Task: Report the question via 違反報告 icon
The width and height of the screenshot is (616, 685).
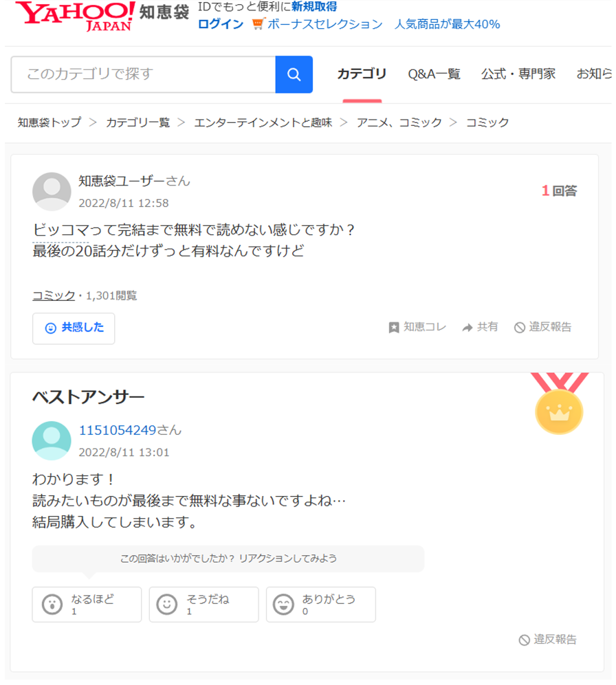Action: click(519, 327)
